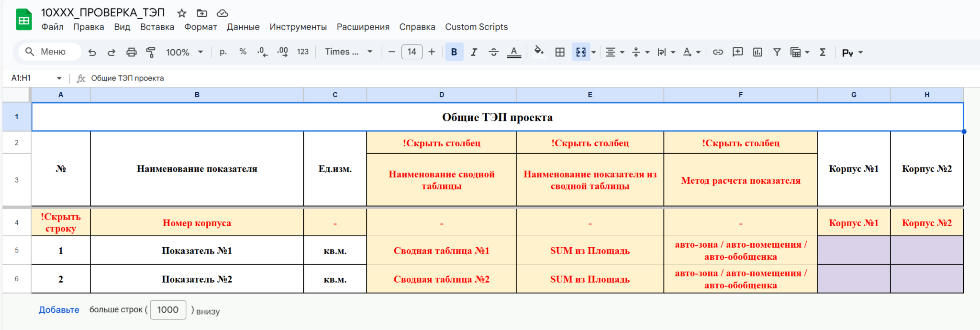980x330 pixels.
Task: Toggle Strikethrough formatting
Action: (x=494, y=52)
